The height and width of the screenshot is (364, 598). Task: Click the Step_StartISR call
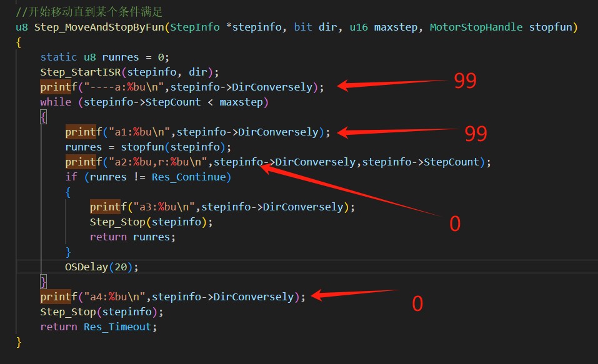coord(130,72)
